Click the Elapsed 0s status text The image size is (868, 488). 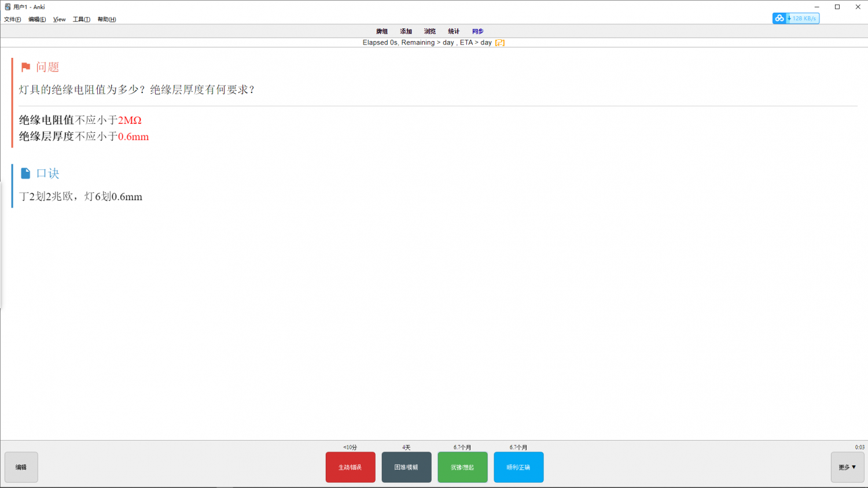point(380,43)
